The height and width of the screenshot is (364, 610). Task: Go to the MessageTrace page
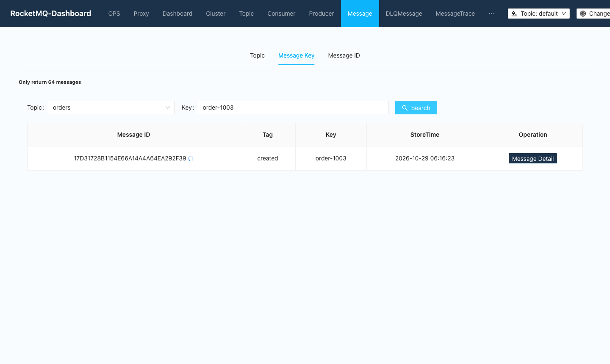(455, 14)
